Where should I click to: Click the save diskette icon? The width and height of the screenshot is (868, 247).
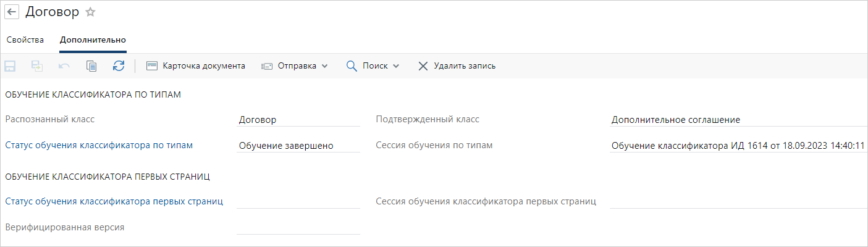[10, 66]
